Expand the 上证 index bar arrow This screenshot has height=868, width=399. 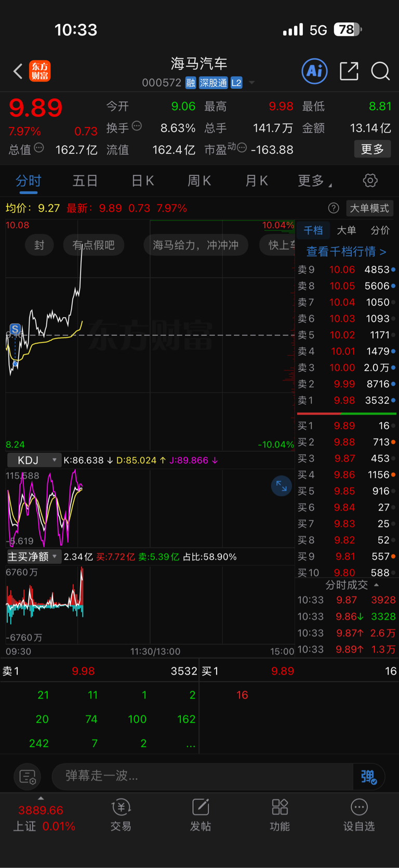click(41, 798)
